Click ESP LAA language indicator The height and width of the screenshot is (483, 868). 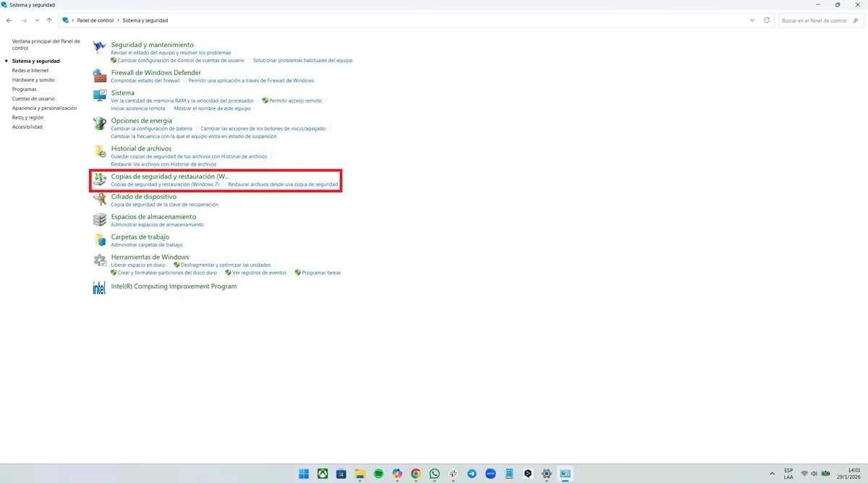(788, 474)
